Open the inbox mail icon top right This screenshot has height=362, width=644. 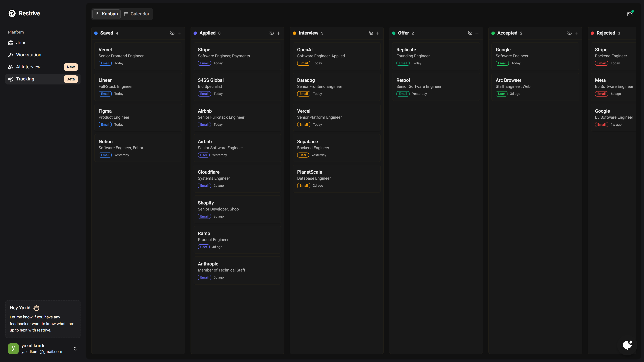[630, 14]
